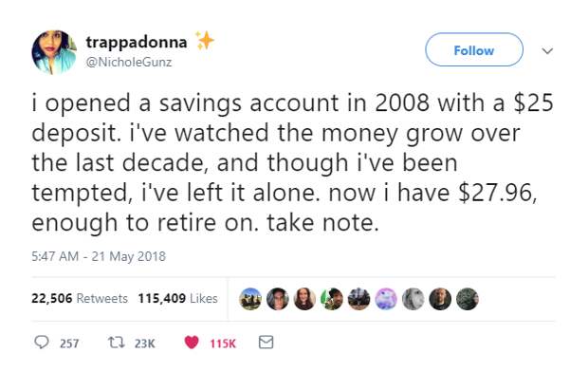Screen dimensions: 588x372
Task: Click the second liker avatar, dark-haired person
Action: [278, 299]
